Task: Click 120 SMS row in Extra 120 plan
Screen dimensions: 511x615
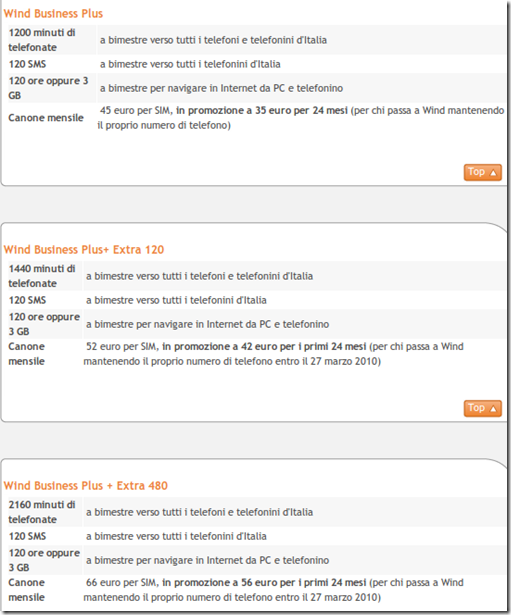Action: pyautogui.click(x=257, y=300)
